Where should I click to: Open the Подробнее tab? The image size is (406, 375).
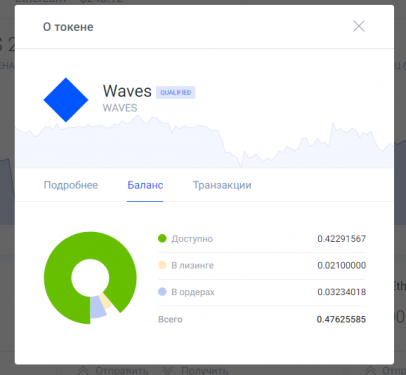(x=71, y=185)
